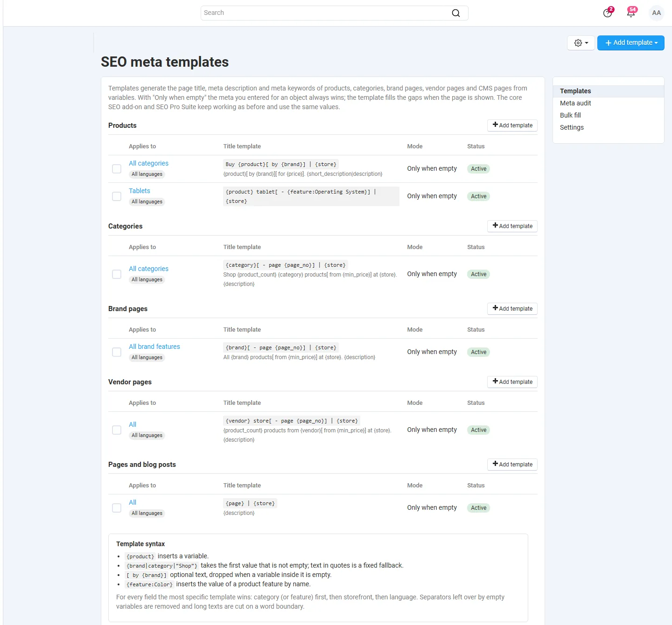Click the {page} | {store} title template
The height and width of the screenshot is (625, 672).
pyautogui.click(x=250, y=503)
